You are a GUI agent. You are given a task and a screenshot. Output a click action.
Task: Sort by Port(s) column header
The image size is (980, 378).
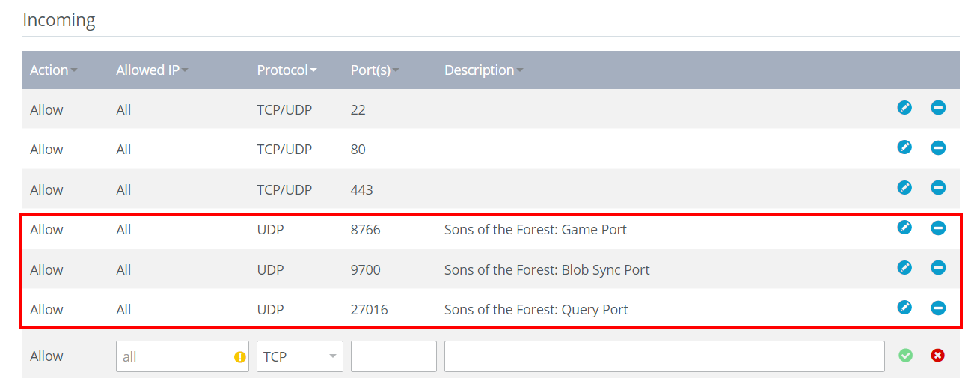[x=375, y=70]
